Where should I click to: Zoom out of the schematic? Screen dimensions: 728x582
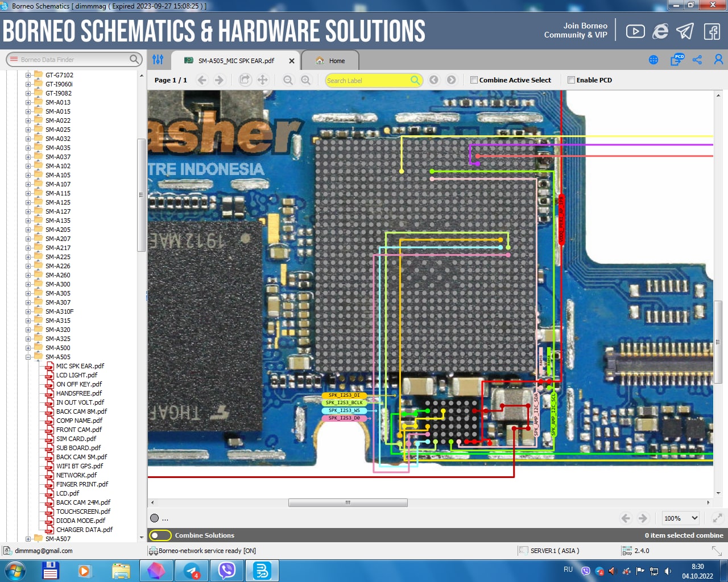click(288, 80)
